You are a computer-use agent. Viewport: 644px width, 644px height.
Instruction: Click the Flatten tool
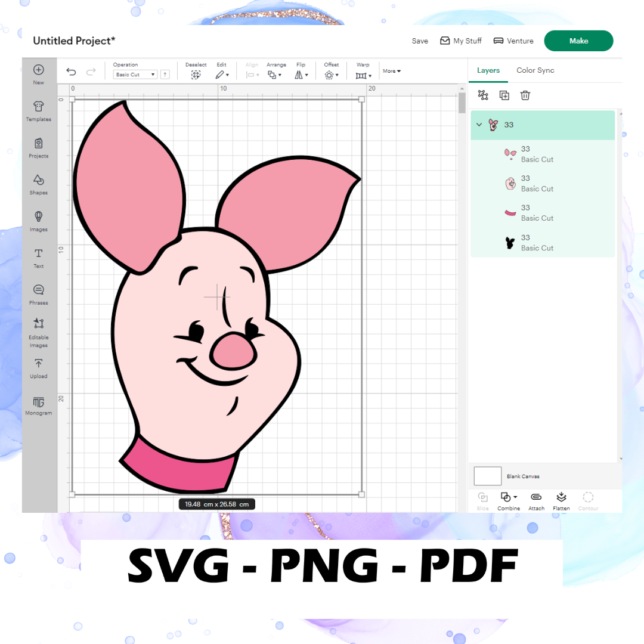561,501
